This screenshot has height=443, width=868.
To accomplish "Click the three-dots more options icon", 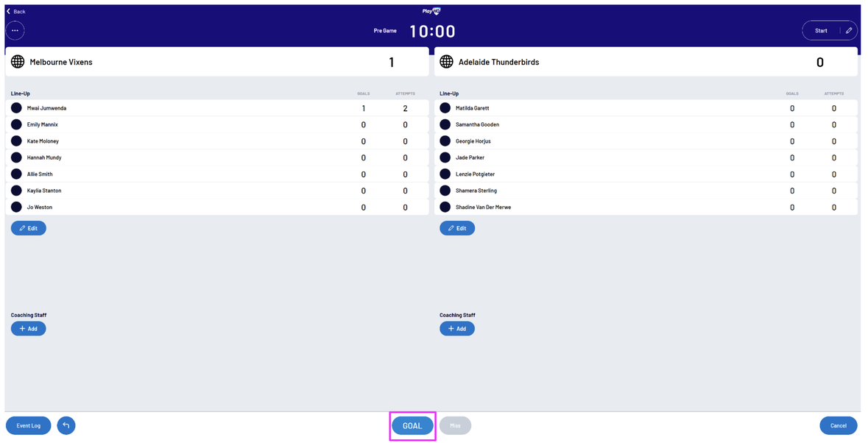I will (x=15, y=30).
